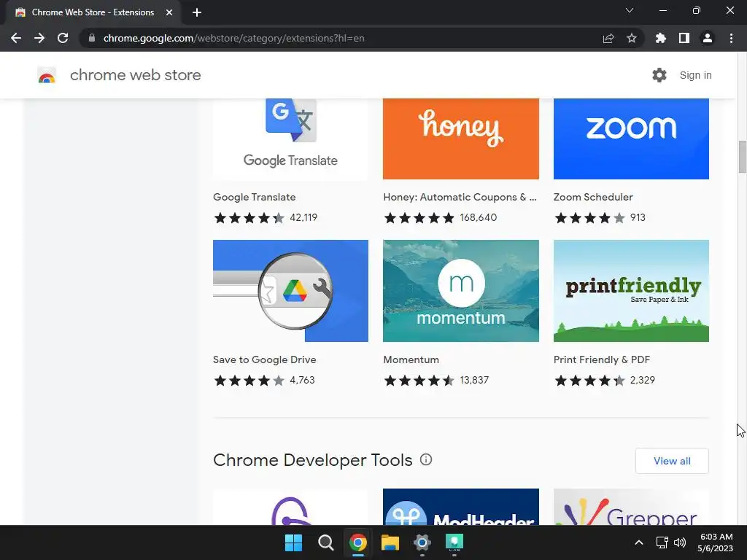Screen dimensions: 747x560
Task: Go back to the previous page
Action: coord(16,38)
